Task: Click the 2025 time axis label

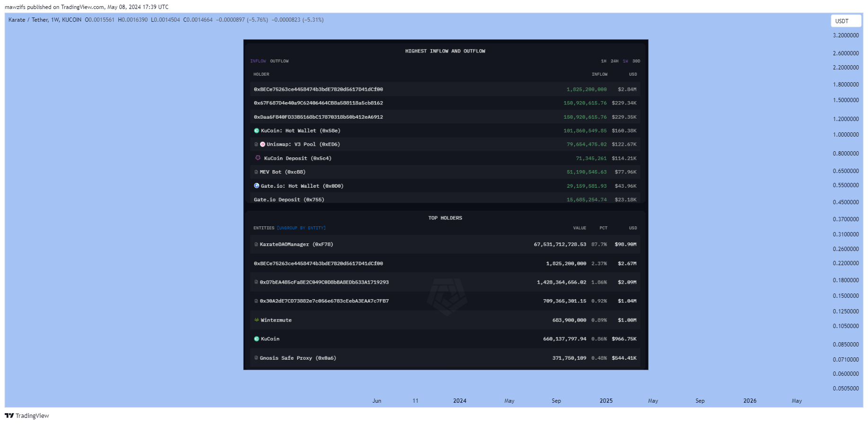Action: 606,401
